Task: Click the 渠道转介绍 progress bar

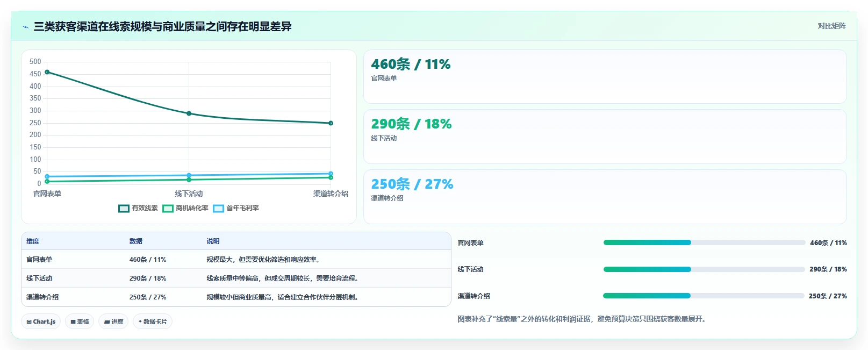Action: coord(704,296)
